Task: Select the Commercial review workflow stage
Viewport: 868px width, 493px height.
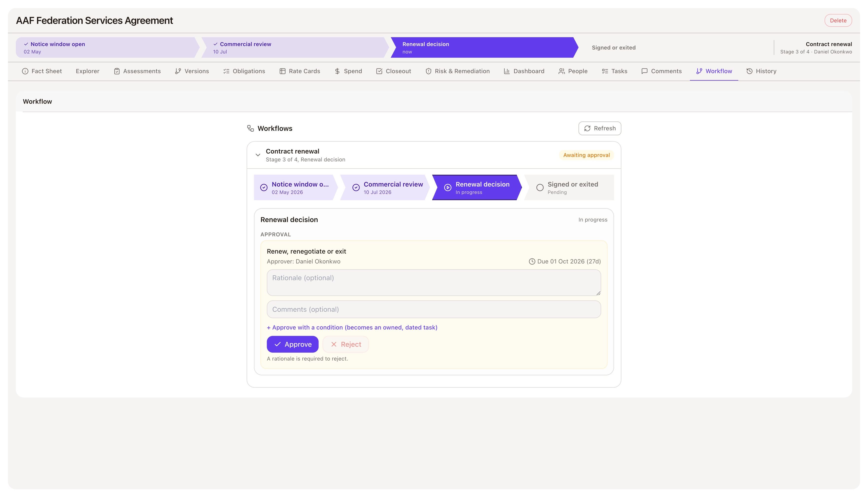Action: [x=385, y=188]
